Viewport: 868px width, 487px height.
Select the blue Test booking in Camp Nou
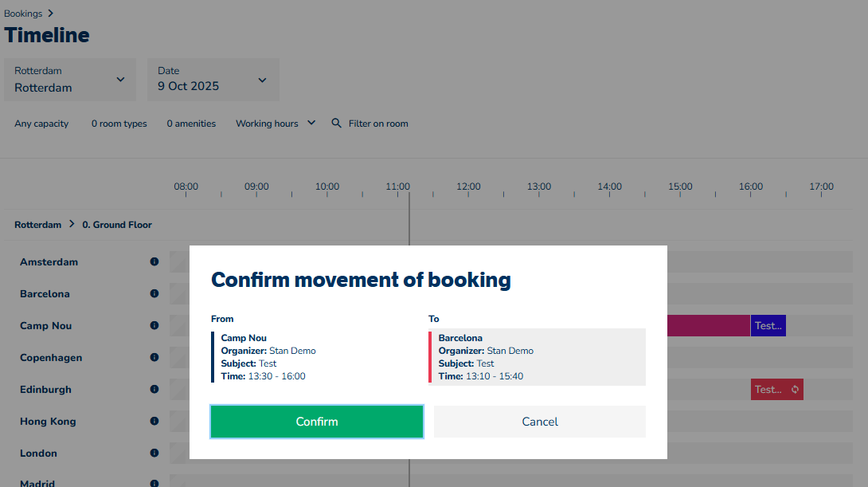click(x=768, y=325)
